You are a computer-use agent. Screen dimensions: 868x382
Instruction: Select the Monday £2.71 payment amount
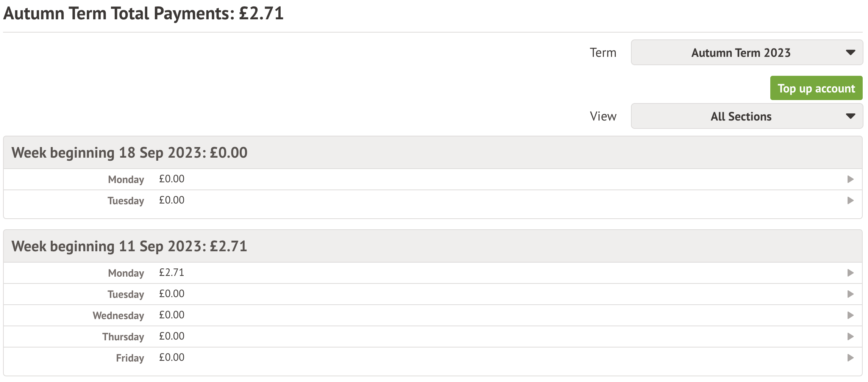pos(172,273)
